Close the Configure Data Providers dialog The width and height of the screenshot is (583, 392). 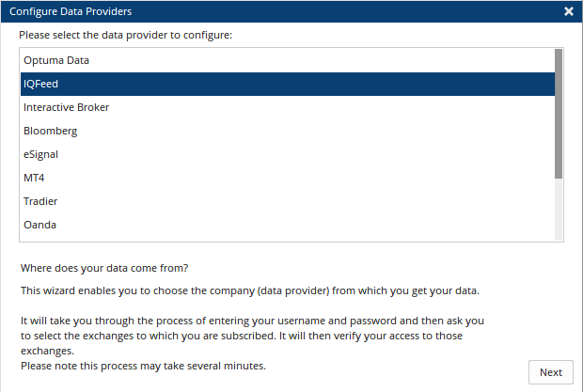pyautogui.click(x=569, y=11)
